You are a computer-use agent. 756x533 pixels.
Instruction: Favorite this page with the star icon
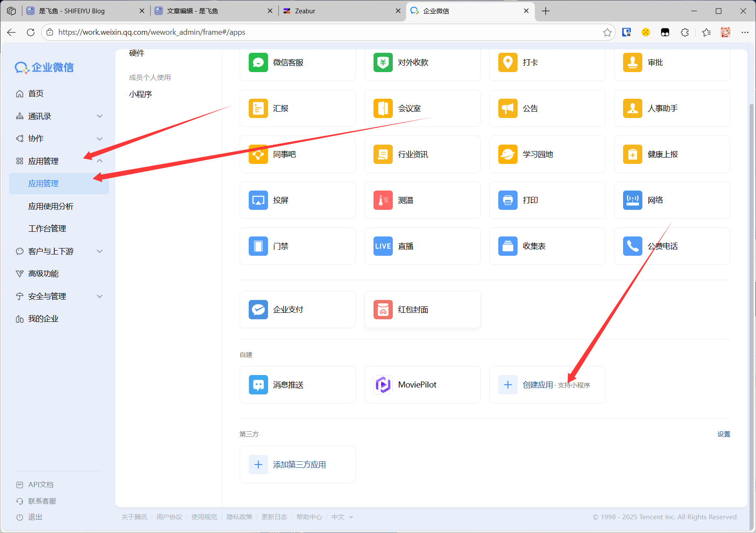click(x=607, y=32)
